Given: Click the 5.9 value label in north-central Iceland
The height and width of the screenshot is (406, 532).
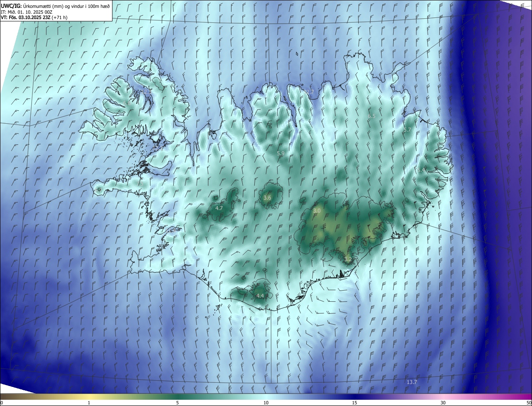Looking at the screenshot, I should click(281, 154).
